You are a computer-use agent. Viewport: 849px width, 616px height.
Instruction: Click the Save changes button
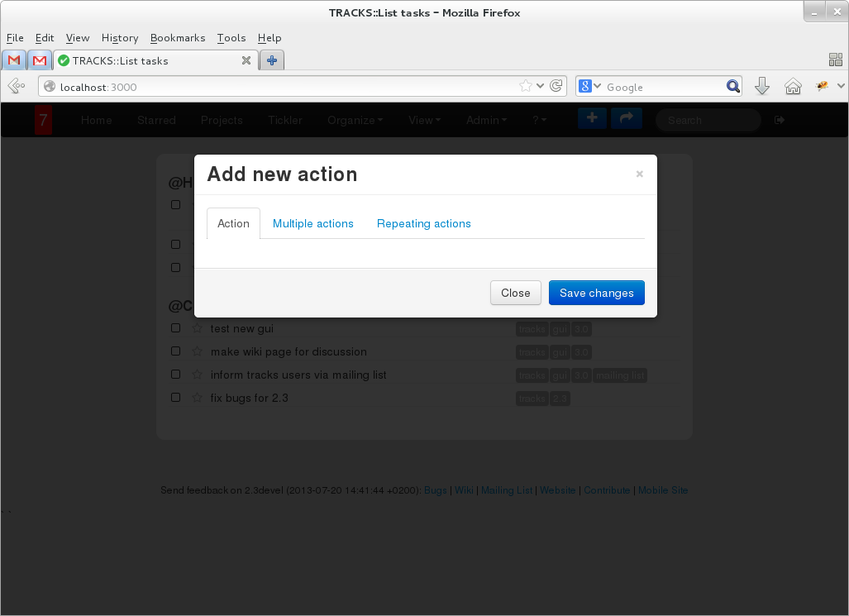pyautogui.click(x=596, y=293)
